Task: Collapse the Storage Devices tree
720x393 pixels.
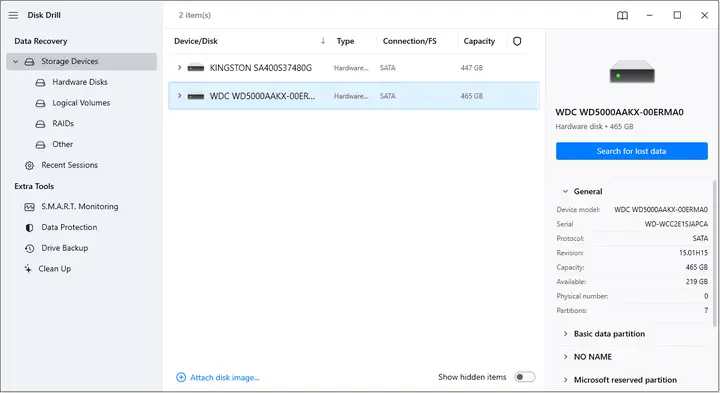Action: click(16, 62)
